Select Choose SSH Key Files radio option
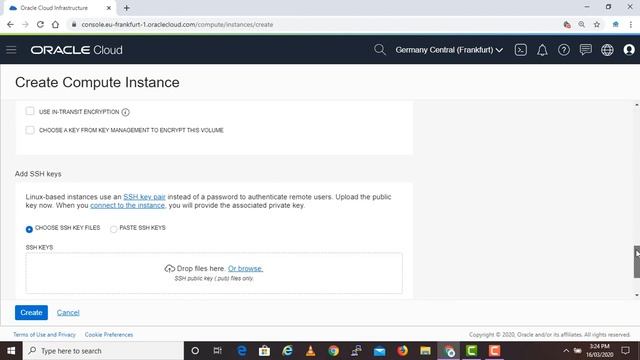640x360 pixels. 29,229
